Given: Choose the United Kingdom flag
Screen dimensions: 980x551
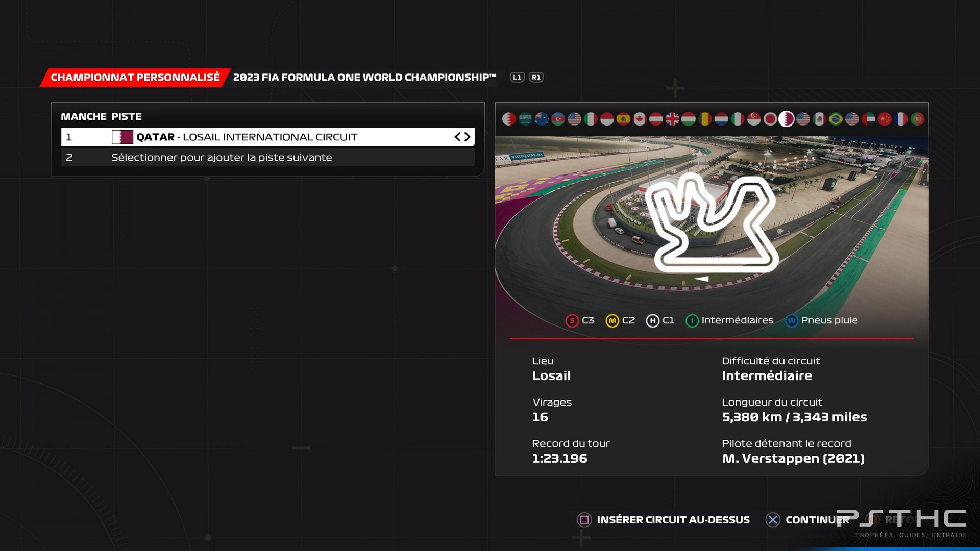Looking at the screenshot, I should pos(672,119).
